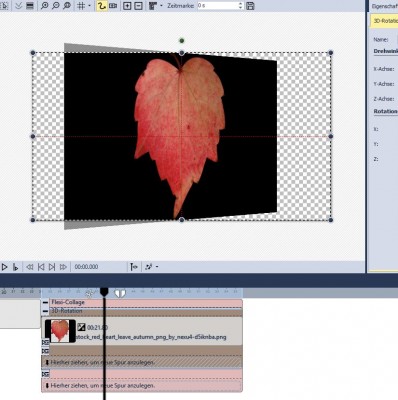Select the camera pan tool icon
This screenshot has height=400, width=398.
[x=113, y=6]
